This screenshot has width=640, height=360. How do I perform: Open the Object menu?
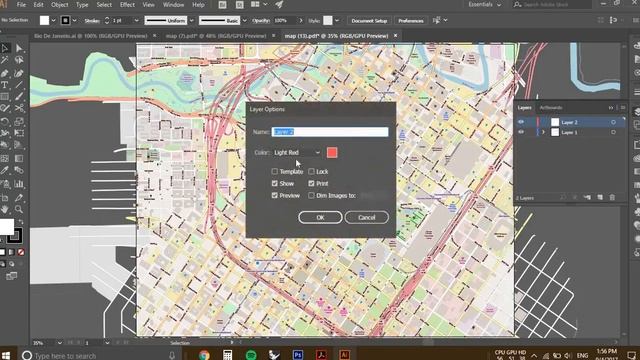60,5
